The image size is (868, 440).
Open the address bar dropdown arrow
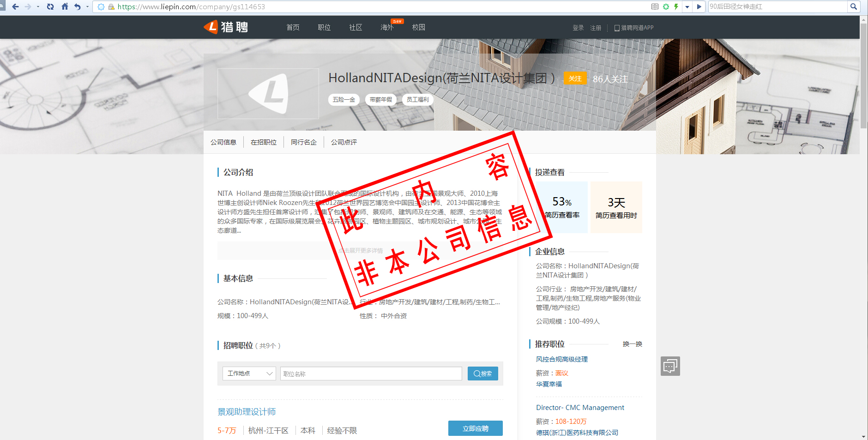(x=687, y=6)
